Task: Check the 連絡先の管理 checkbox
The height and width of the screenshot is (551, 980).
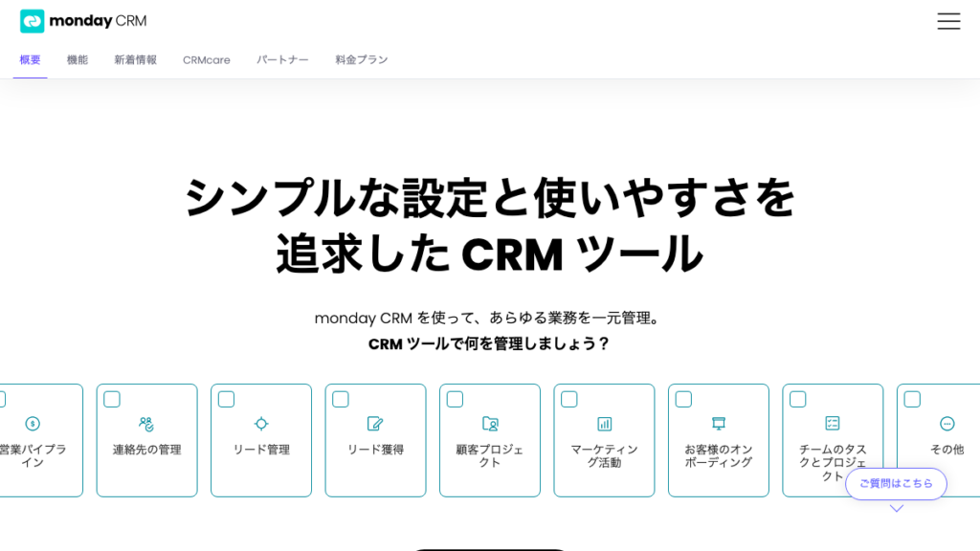Action: pyautogui.click(x=112, y=399)
